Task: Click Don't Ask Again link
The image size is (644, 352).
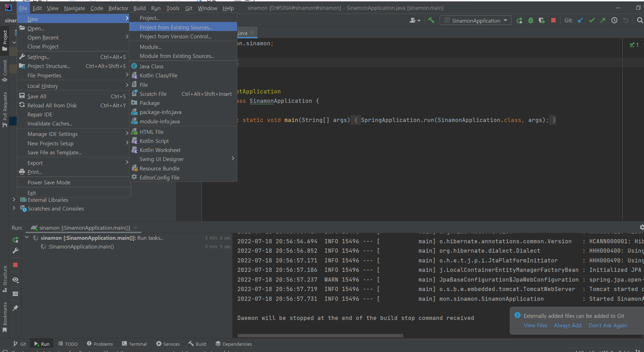Action: (x=608, y=325)
